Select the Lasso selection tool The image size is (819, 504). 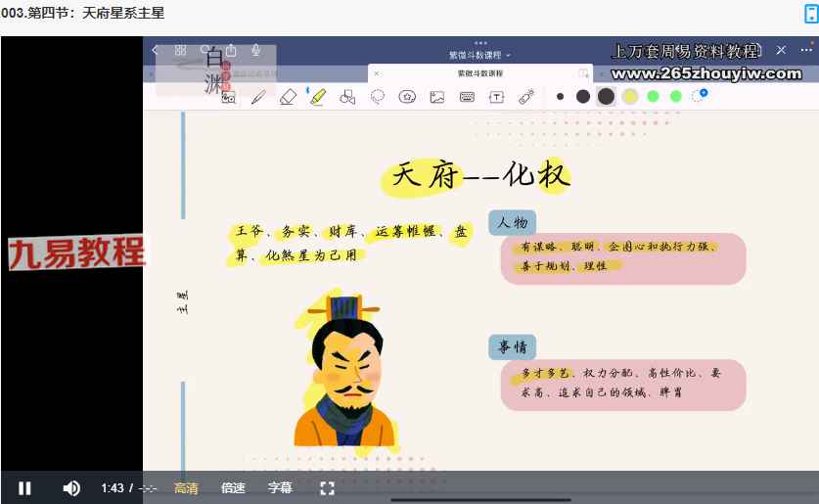pyautogui.click(x=378, y=97)
